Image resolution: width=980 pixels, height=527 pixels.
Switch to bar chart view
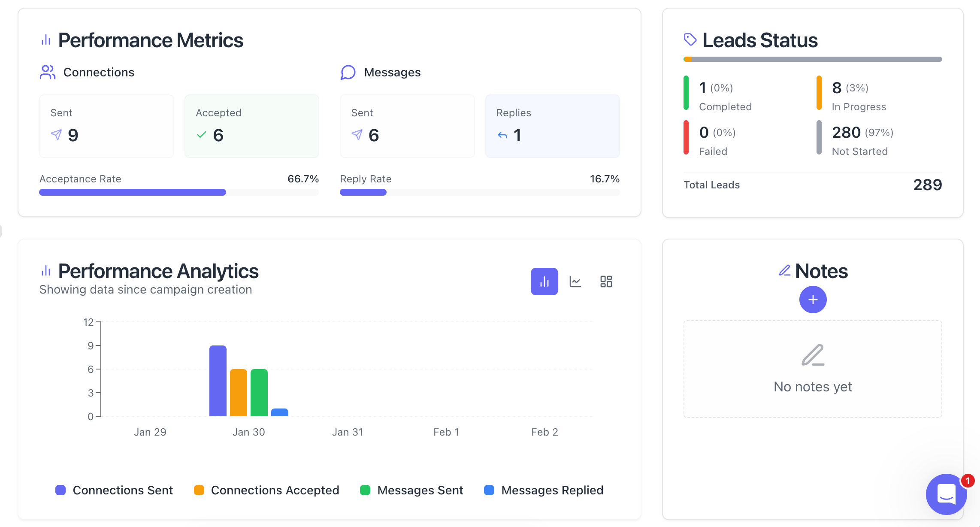544,282
